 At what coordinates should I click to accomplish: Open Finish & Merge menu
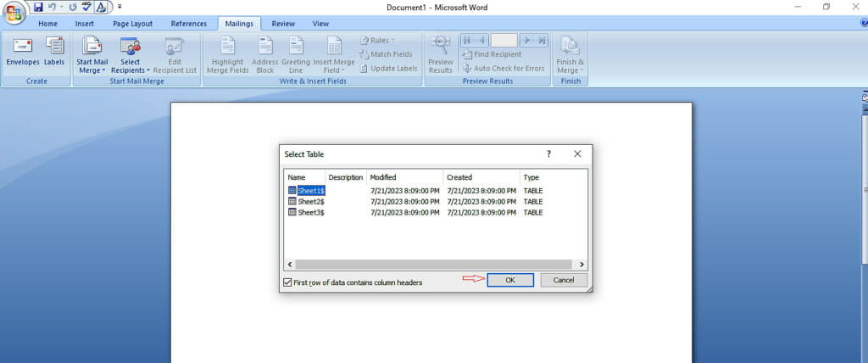click(570, 54)
